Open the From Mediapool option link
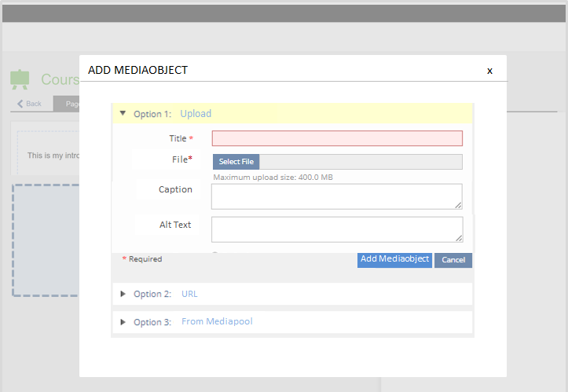The image size is (568, 392). click(217, 322)
